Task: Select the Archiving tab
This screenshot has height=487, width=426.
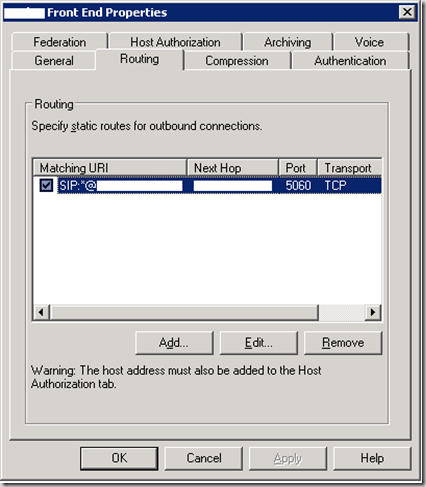Action: [x=287, y=42]
